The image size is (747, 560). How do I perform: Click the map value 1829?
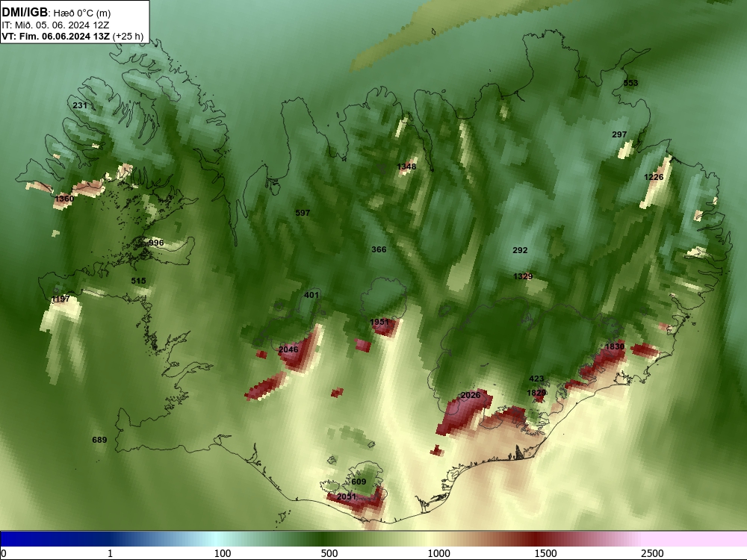point(536,393)
